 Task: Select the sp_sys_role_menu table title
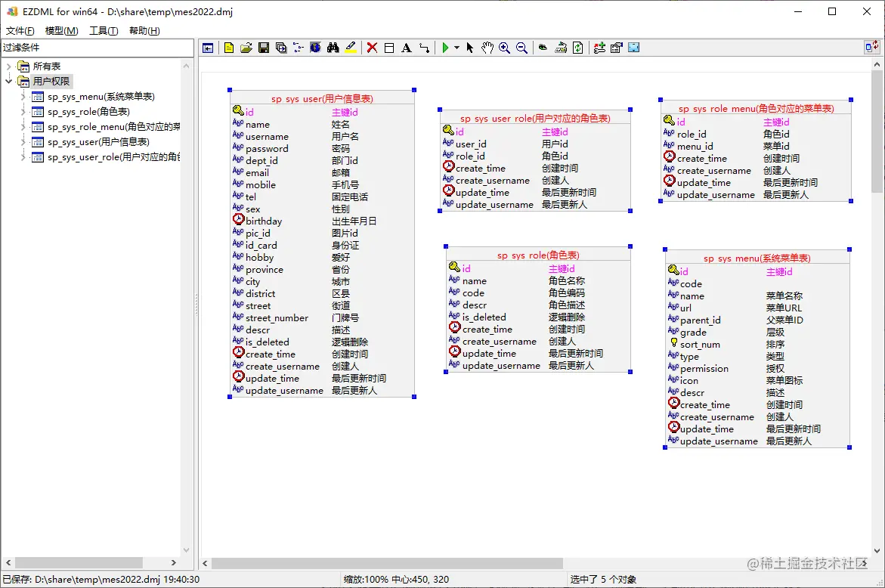[x=756, y=108]
